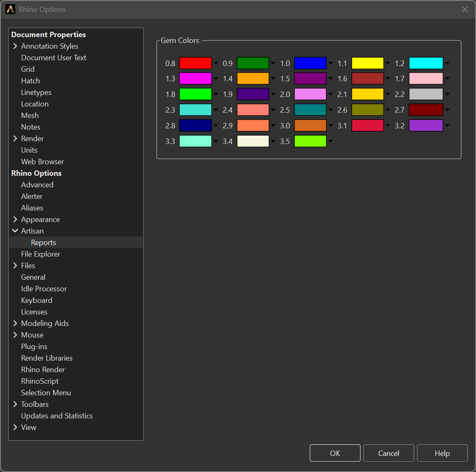Open the Idle Processor page
The image size is (476, 472).
tap(44, 288)
